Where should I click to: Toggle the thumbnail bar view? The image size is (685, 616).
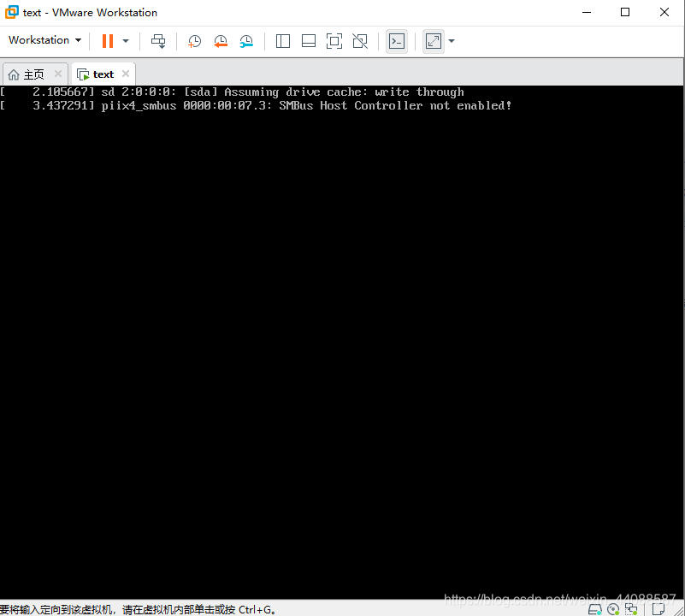click(x=309, y=41)
